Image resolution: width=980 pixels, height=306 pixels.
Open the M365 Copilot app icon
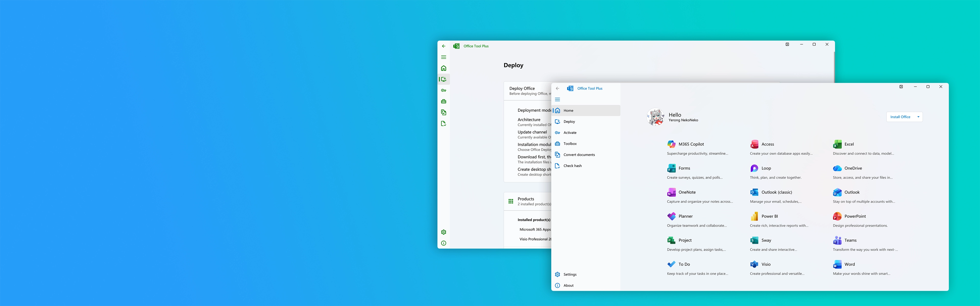pyautogui.click(x=671, y=144)
